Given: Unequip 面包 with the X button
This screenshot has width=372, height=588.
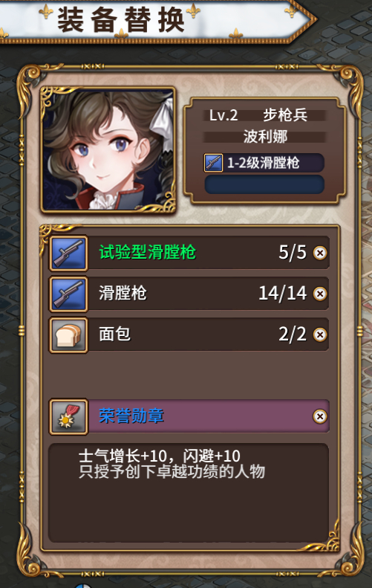Looking at the screenshot, I should point(320,335).
